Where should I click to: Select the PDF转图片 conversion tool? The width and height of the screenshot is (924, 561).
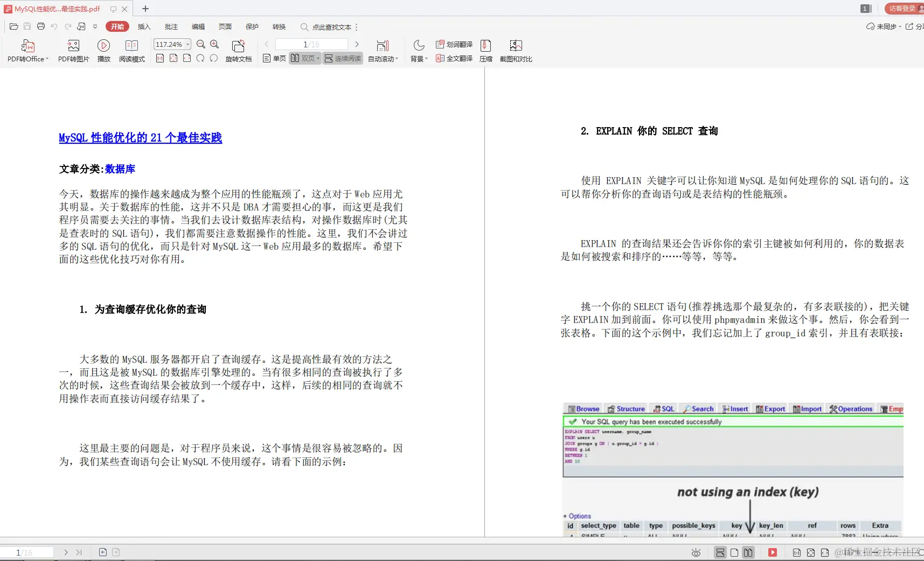(x=73, y=50)
